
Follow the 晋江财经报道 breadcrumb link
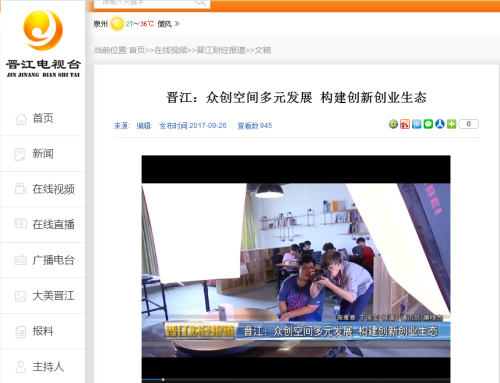[x=221, y=50]
